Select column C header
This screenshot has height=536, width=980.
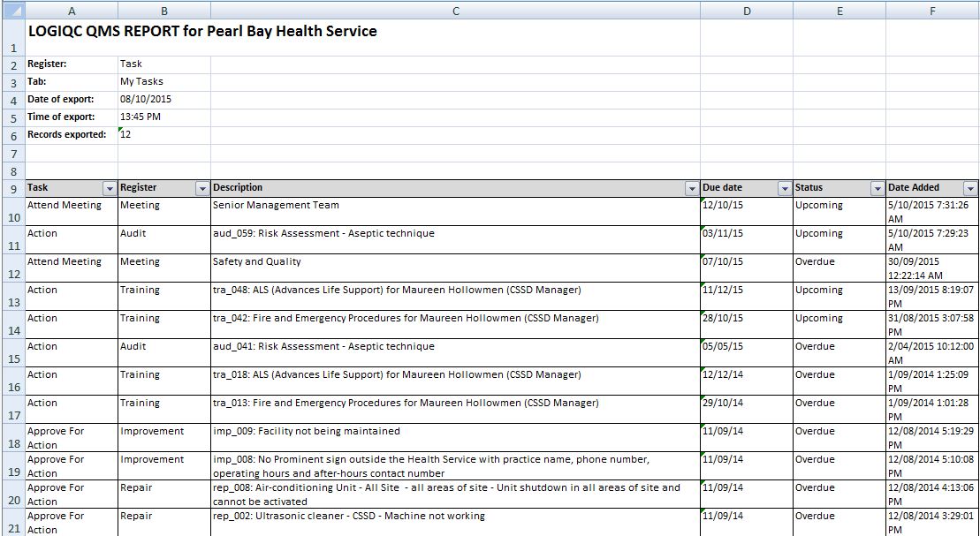pyautogui.click(x=455, y=11)
